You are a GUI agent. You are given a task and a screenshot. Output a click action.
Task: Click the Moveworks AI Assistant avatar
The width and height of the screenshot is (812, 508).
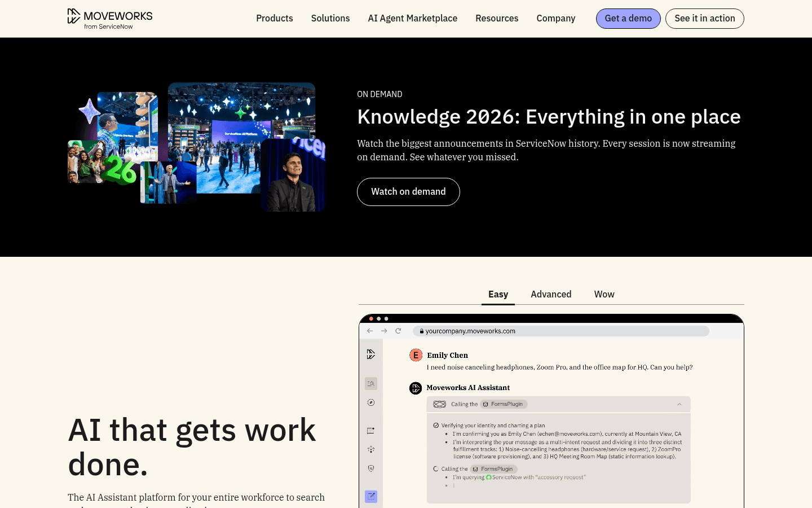(416, 388)
